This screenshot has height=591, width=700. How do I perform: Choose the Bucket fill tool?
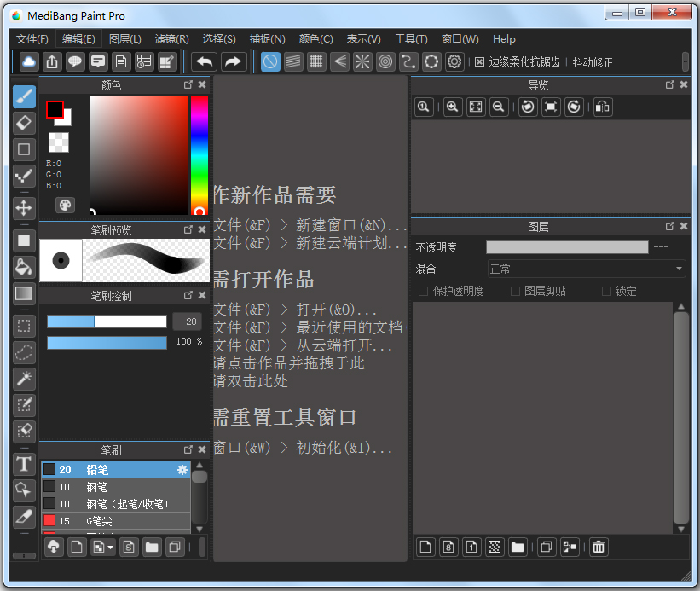[24, 267]
